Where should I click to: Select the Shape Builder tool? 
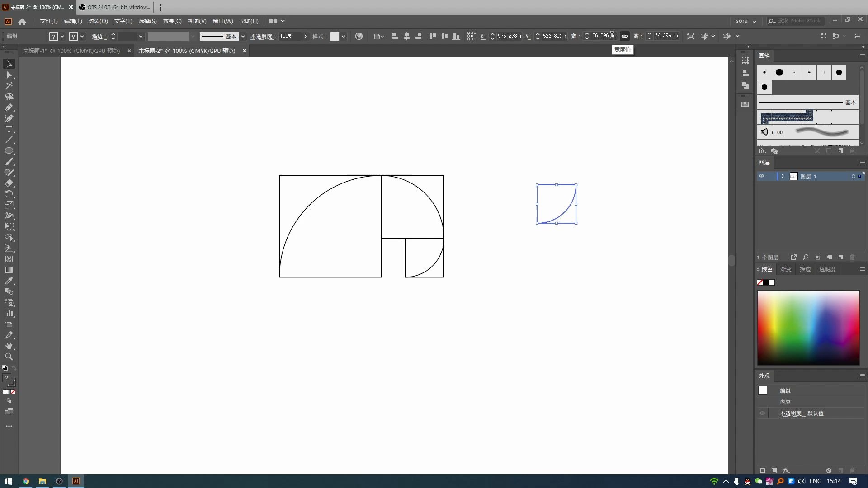[9, 238]
